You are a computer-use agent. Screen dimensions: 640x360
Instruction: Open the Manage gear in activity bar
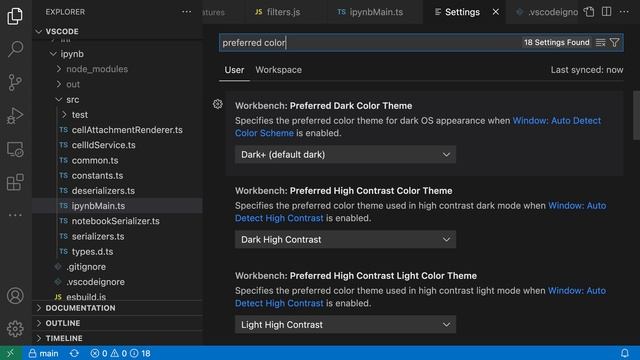click(x=15, y=329)
